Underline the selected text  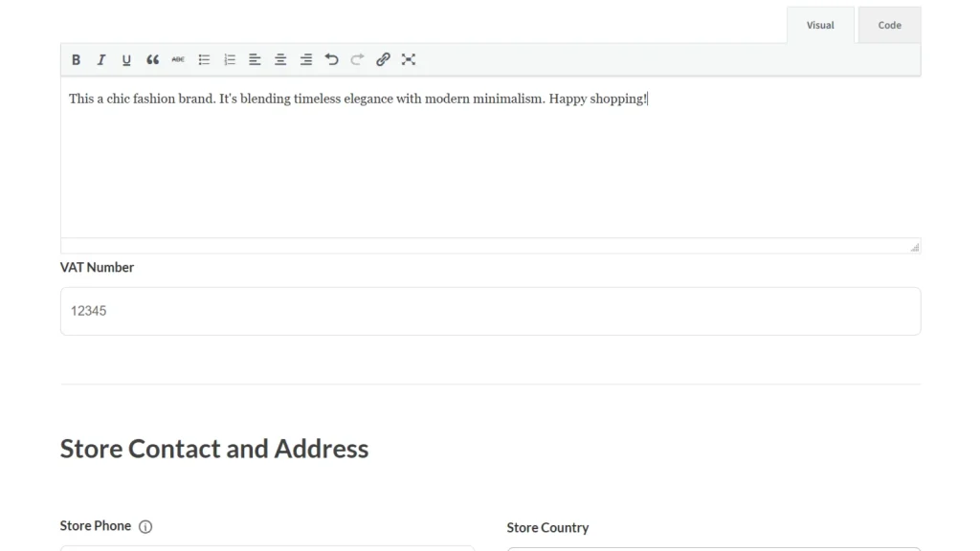coord(126,59)
